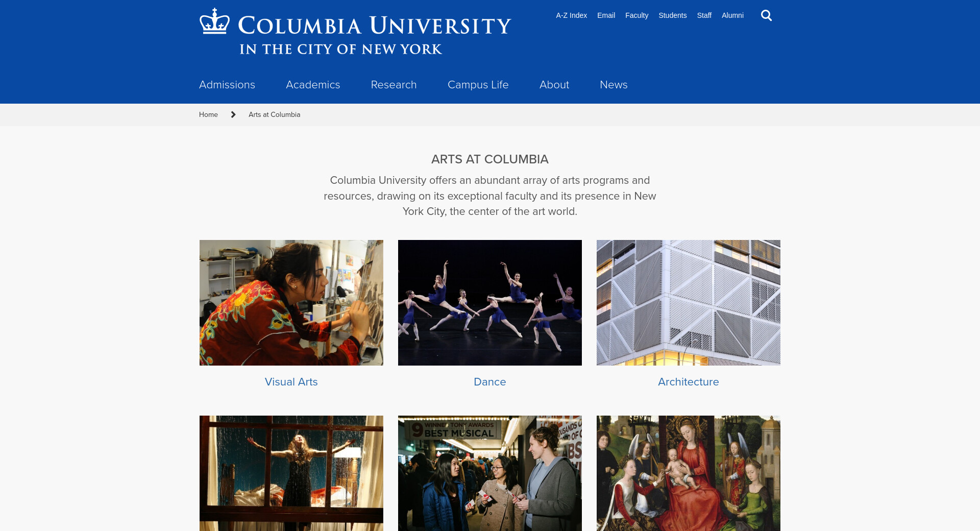Open the A-Z Index link

571,15
